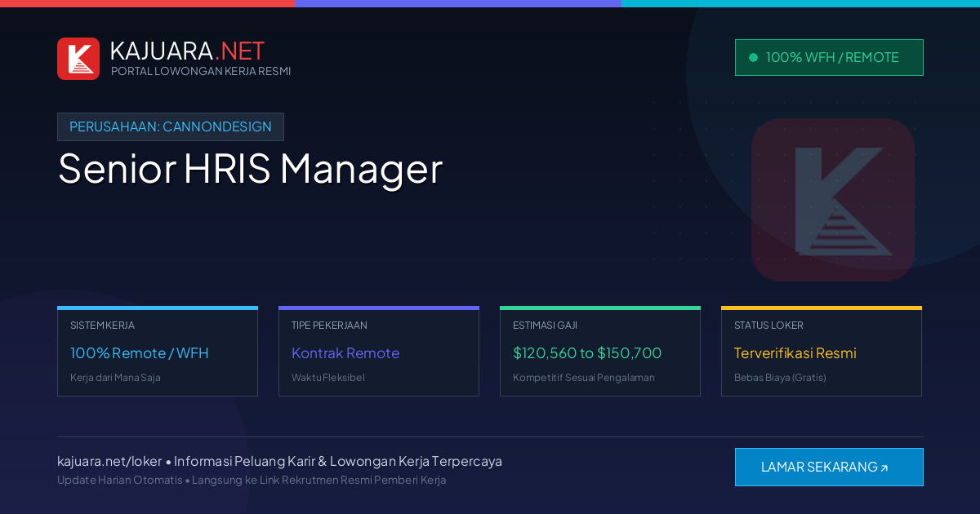Click the green dot in the remote badge

753,57
